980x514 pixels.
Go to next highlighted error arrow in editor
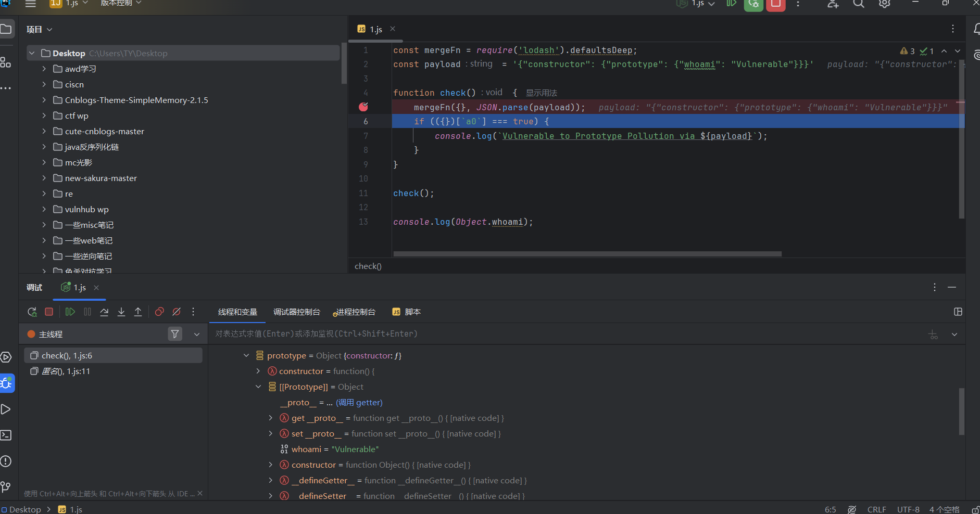[x=958, y=51]
